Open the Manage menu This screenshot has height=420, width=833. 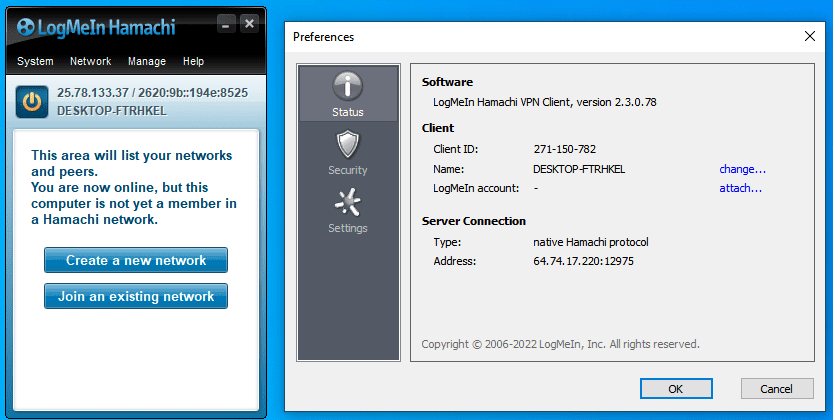pos(147,61)
